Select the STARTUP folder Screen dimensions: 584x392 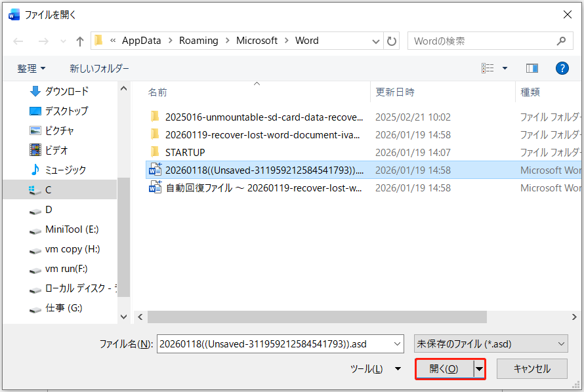coord(185,153)
